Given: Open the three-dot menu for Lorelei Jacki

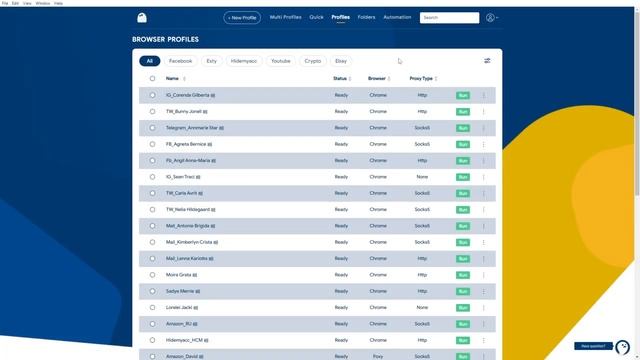Looking at the screenshot, I should [x=484, y=307].
